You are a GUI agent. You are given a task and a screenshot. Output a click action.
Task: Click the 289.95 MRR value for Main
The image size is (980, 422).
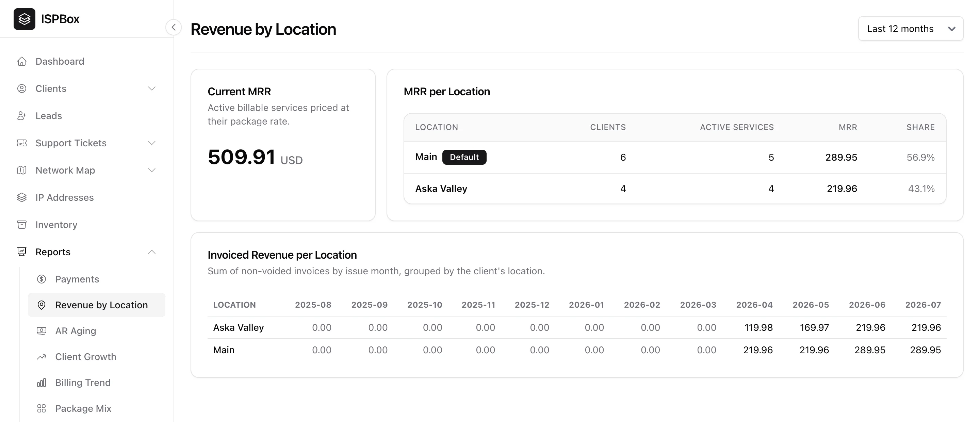pos(841,157)
